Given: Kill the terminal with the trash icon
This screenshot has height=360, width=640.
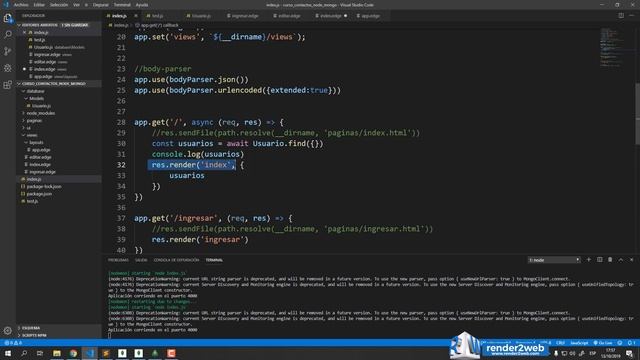Looking at the screenshot, I should (610, 260).
